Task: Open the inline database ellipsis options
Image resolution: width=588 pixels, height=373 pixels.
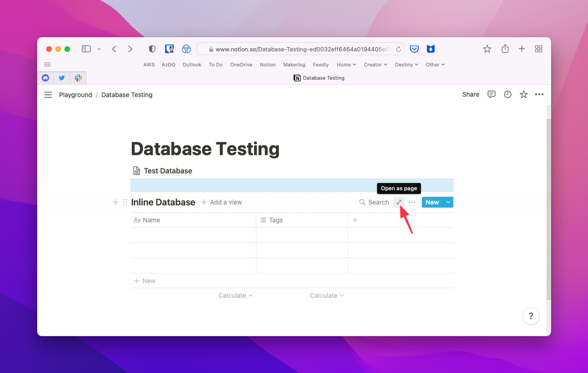Action: pos(412,202)
